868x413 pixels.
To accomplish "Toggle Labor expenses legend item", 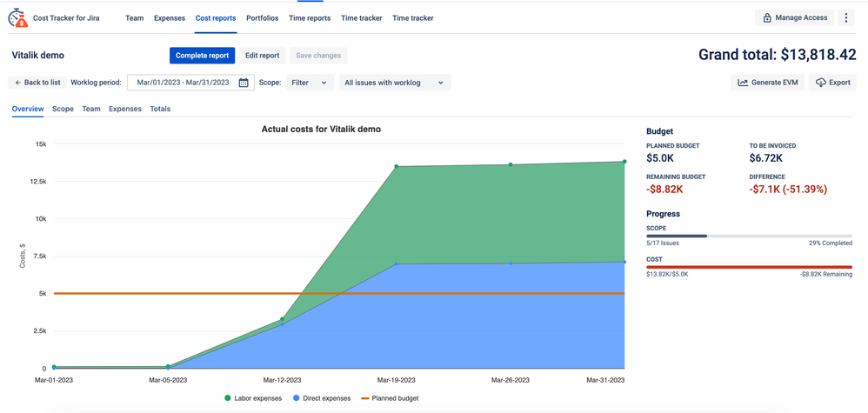I will tap(252, 398).
